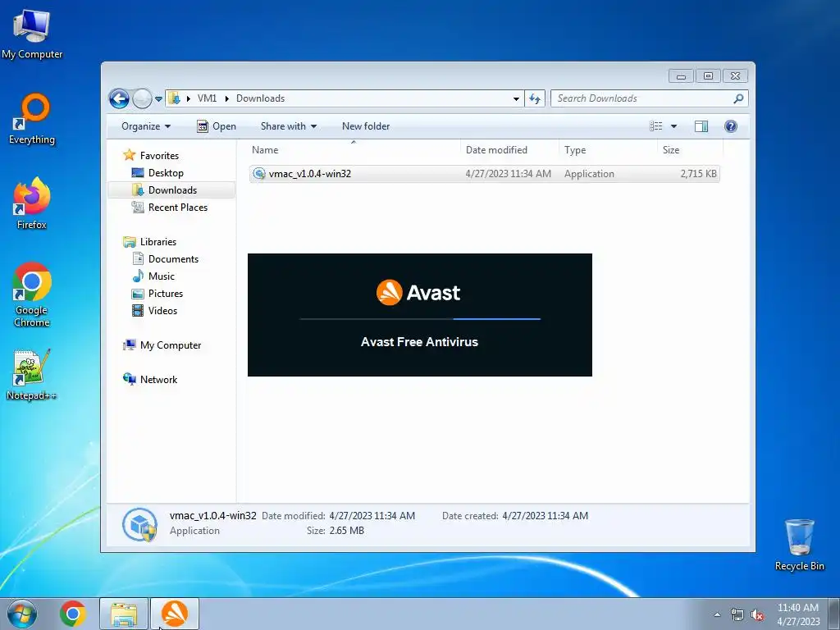Open the Windows Start menu
Viewport: 840px width, 630px height.
coord(22,614)
